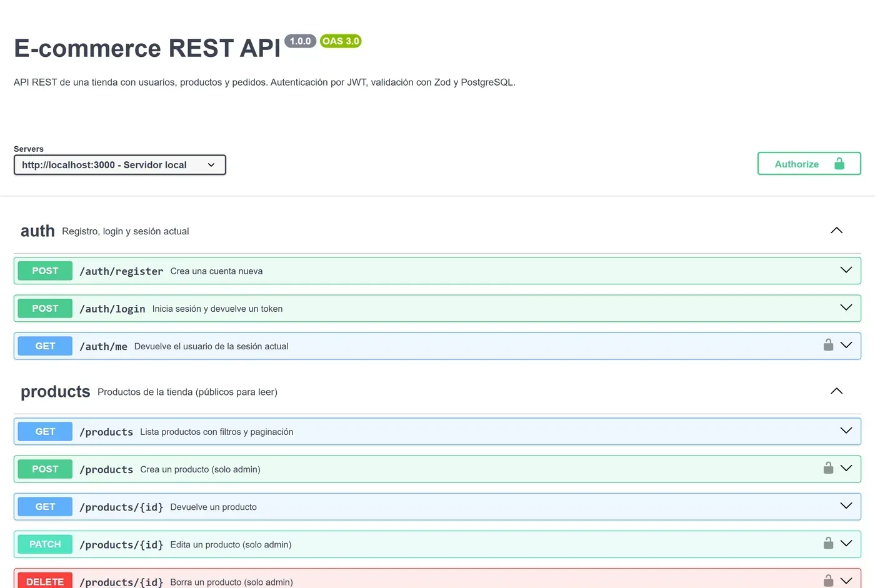Click 'Borra un producto (solo admin)' text
This screenshot has width=875, height=588.
(231, 582)
